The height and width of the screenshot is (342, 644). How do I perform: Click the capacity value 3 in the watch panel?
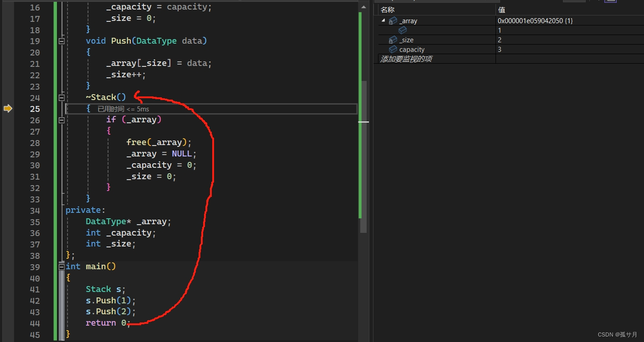pyautogui.click(x=500, y=49)
